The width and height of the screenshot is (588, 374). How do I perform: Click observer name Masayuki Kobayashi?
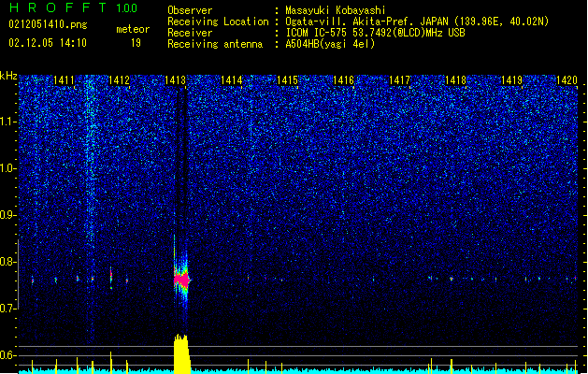coord(336,10)
